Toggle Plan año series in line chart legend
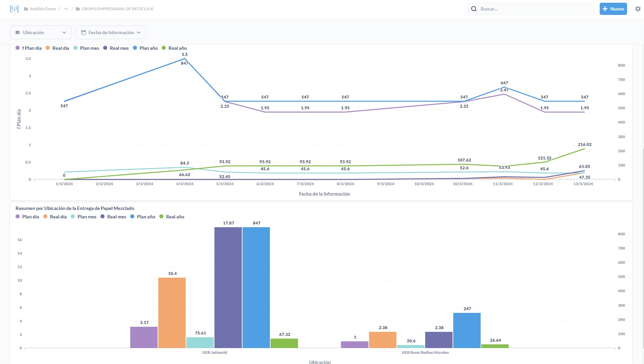The height and width of the screenshot is (364, 644). tap(145, 48)
